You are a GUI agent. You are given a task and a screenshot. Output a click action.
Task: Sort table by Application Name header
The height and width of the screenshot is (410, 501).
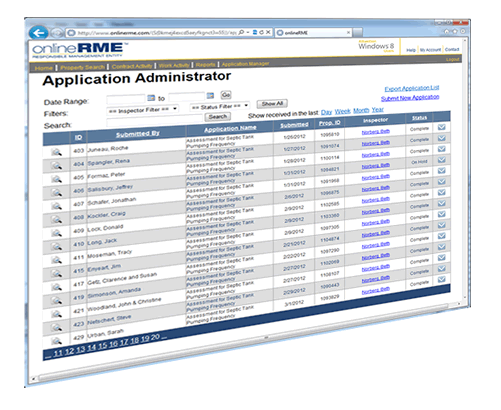[x=230, y=128]
